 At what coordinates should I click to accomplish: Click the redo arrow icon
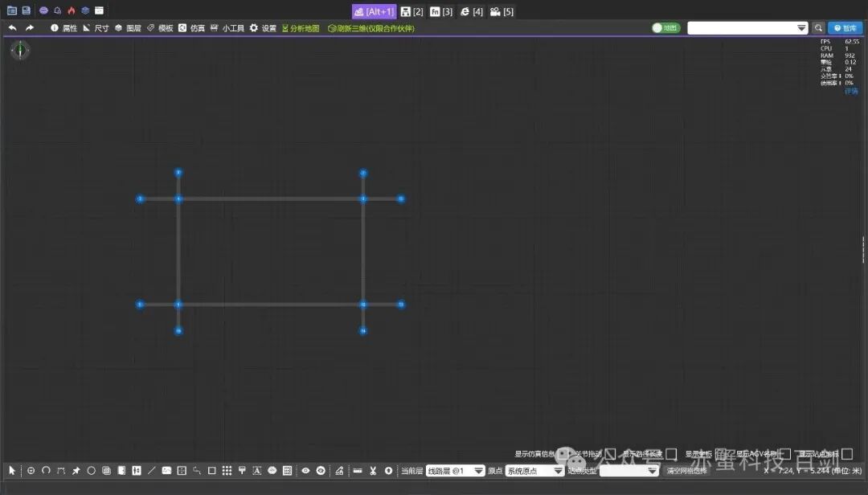[30, 27]
